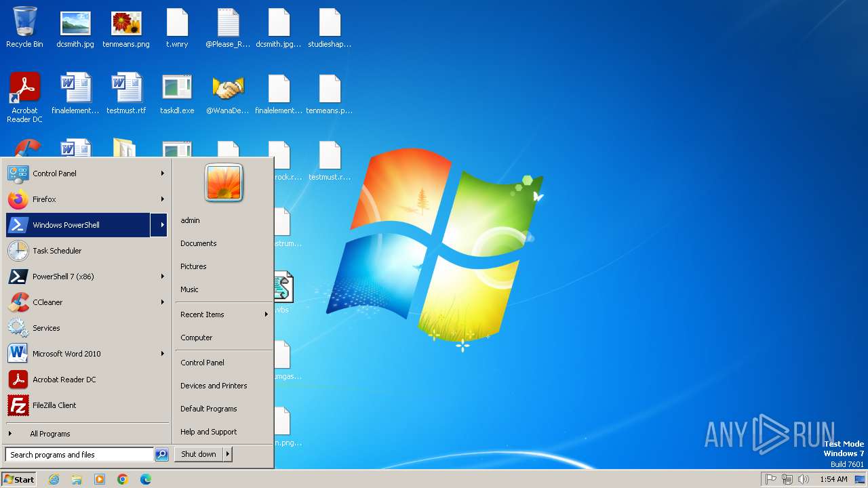Select the testmust.r... blank file icon
This screenshot has height=488, width=868.
330,161
